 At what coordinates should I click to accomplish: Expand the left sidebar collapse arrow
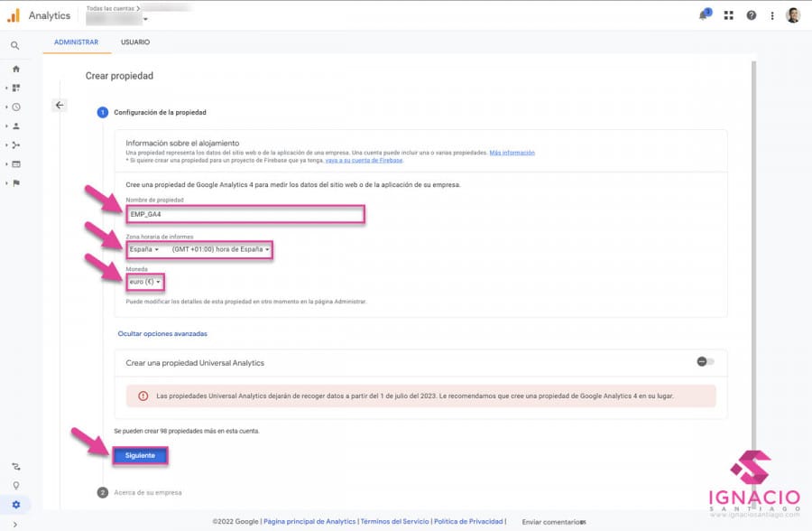point(15,524)
